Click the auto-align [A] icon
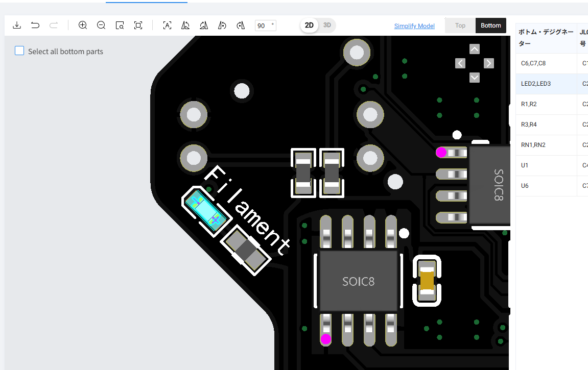Image resolution: width=588 pixels, height=370 pixels. click(x=167, y=26)
